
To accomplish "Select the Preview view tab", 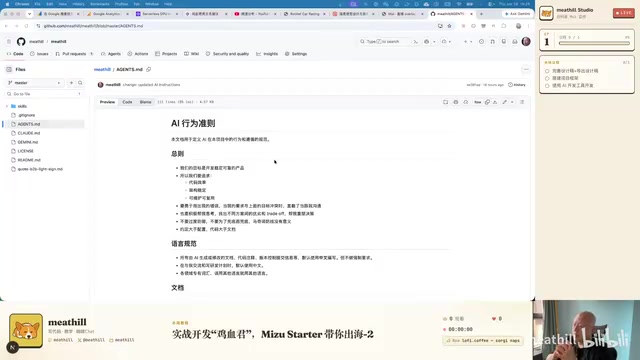I will (107, 102).
